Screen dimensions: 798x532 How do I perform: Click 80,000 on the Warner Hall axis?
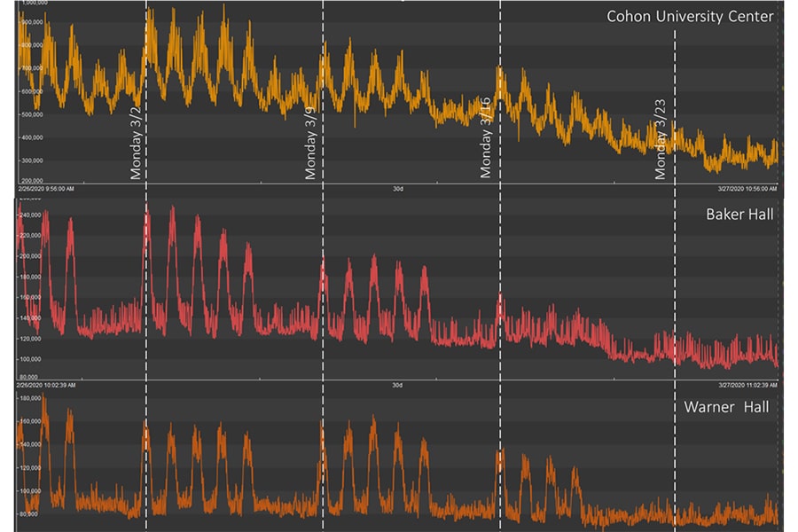29,514
